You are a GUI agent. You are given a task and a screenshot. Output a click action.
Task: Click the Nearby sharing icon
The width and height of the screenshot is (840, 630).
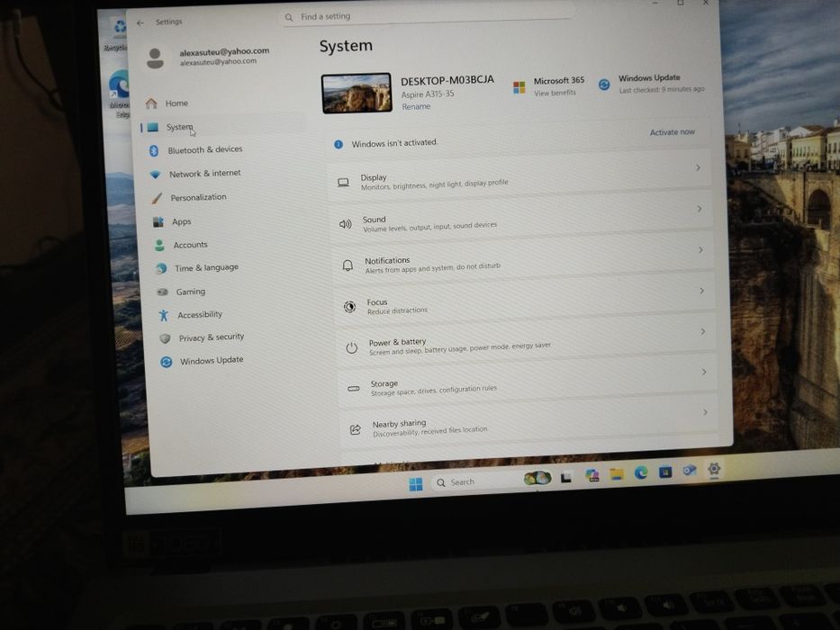(x=356, y=429)
